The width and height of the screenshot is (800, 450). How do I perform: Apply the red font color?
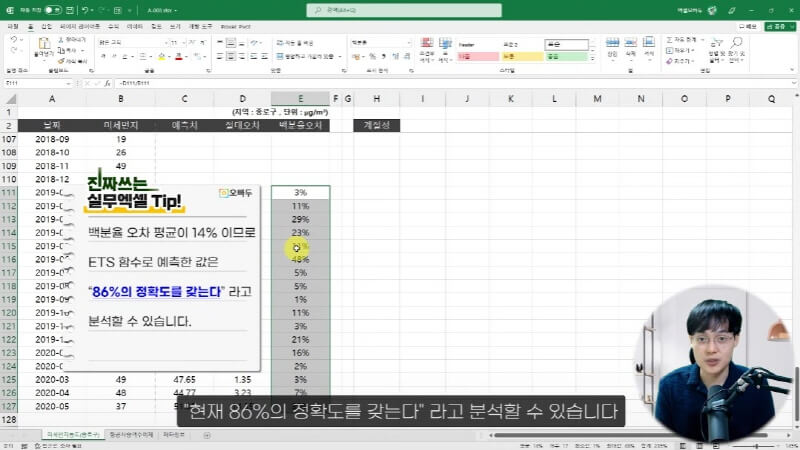click(x=179, y=56)
